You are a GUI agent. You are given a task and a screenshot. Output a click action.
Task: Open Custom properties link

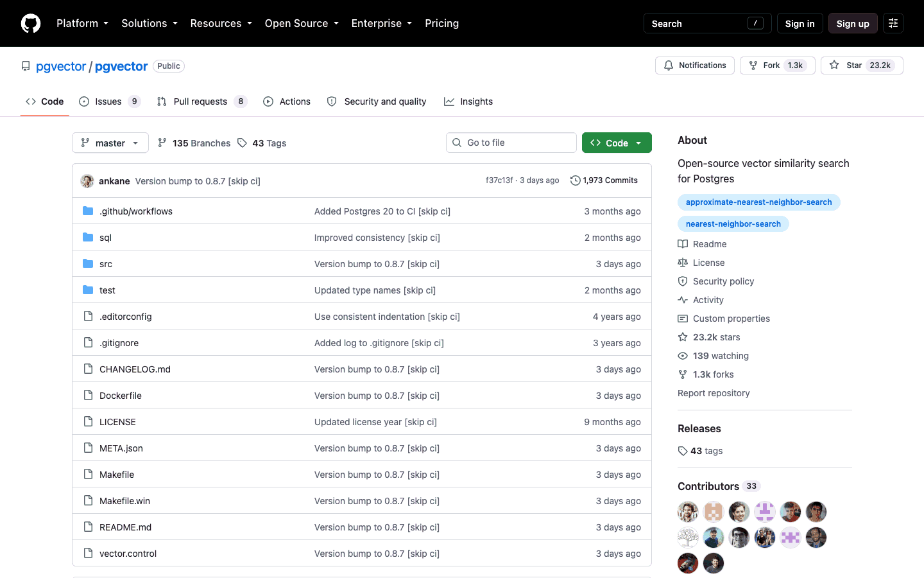coord(724,319)
